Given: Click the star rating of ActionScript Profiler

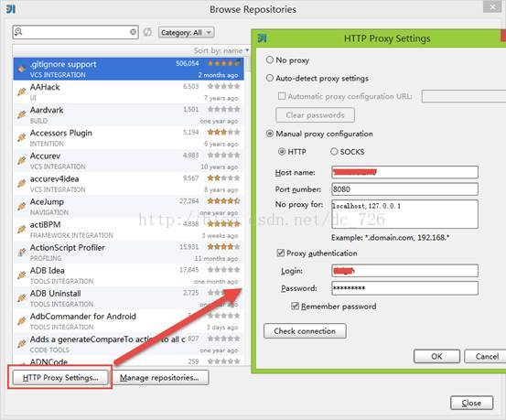Looking at the screenshot, I should point(223,247).
